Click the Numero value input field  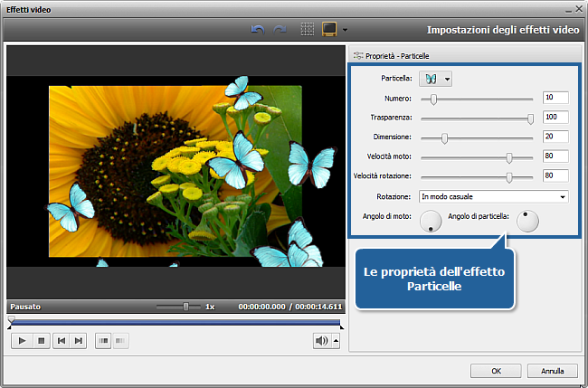click(555, 98)
